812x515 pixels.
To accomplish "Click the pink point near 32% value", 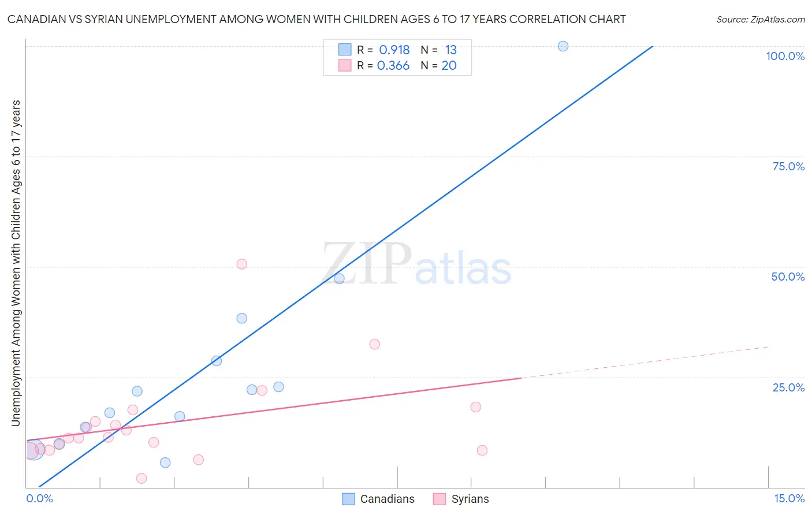I will click(x=375, y=344).
